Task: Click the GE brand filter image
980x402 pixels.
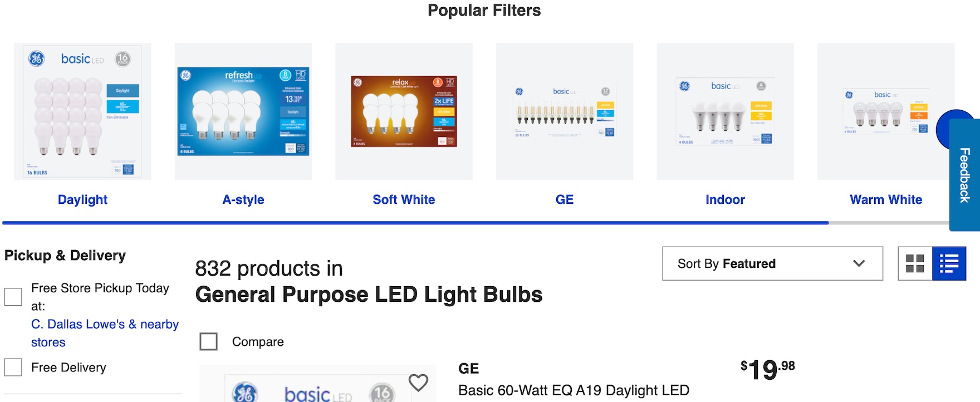Action: (x=565, y=111)
